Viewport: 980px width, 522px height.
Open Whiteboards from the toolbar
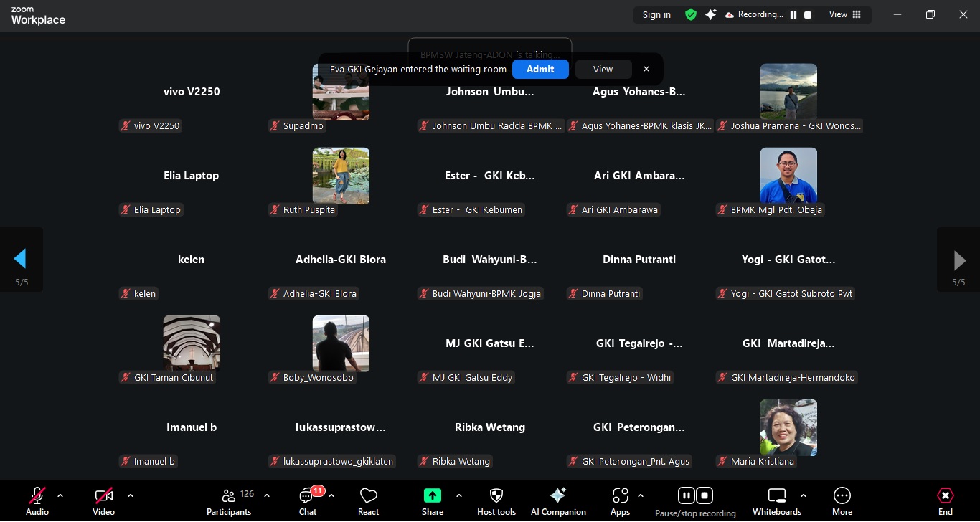776,495
